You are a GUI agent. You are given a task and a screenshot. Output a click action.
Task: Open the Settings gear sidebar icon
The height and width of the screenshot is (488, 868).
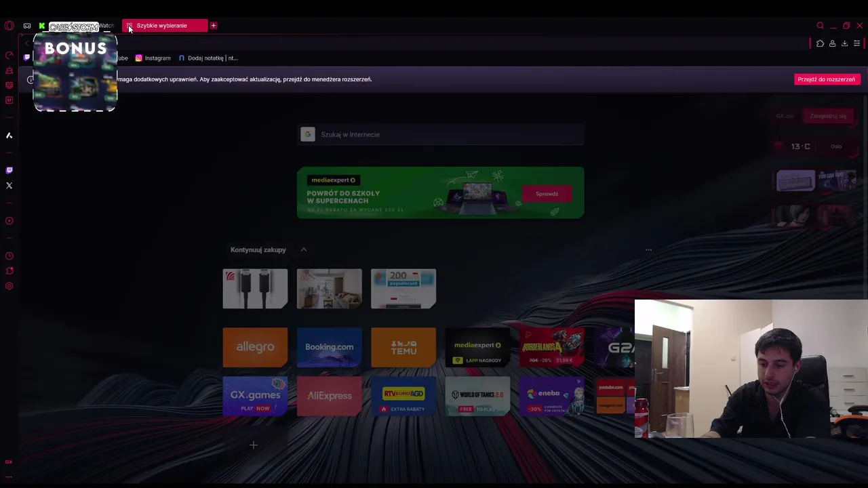[9, 286]
